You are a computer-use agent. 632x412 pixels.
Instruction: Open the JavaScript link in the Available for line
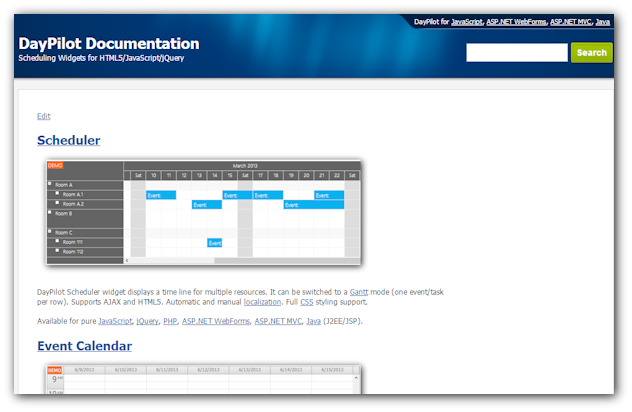[x=115, y=321]
